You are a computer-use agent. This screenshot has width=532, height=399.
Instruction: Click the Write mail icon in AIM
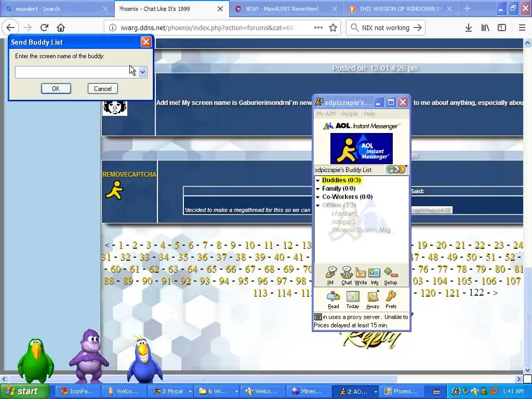361,275
